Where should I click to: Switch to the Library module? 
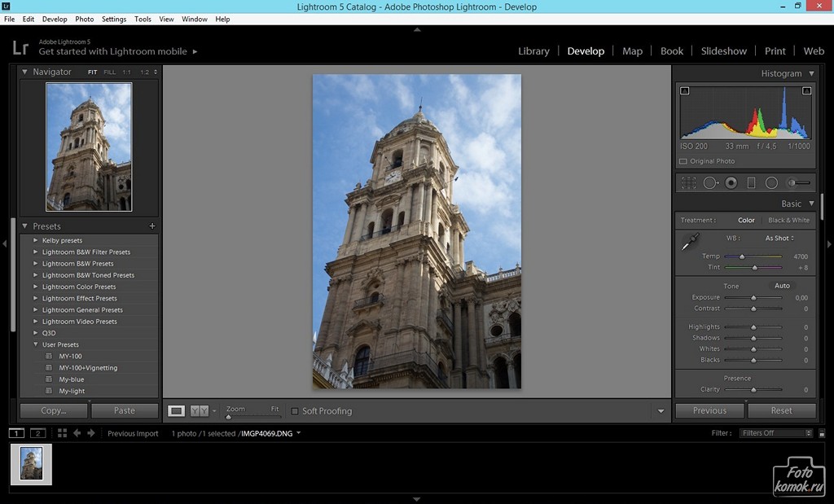tap(533, 50)
